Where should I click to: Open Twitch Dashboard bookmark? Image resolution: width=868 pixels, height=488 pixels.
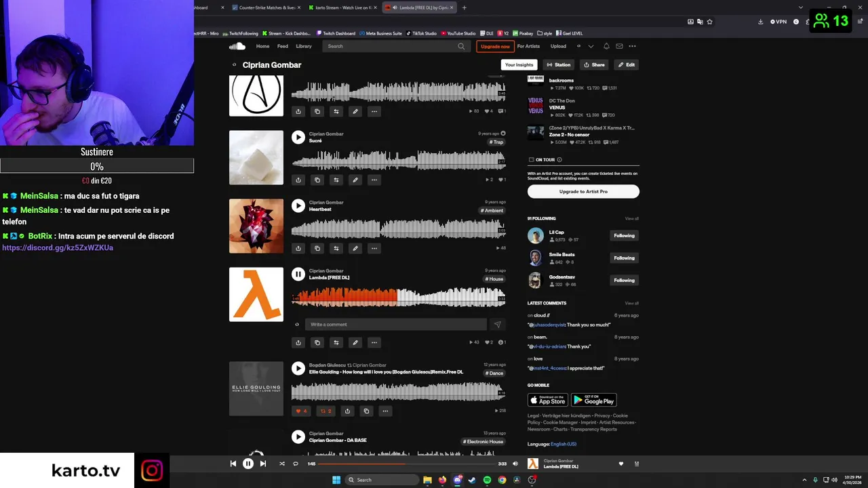[x=336, y=33]
